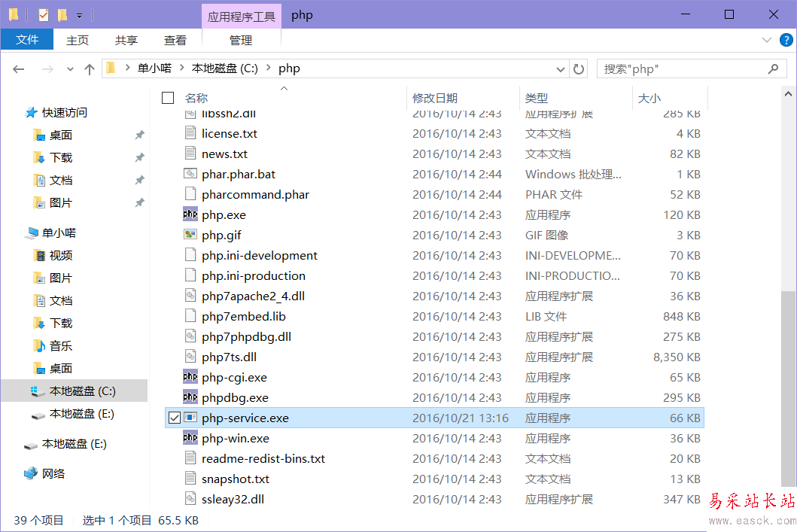Unpin 文档 from quick access
The image size is (797, 532).
[139, 180]
